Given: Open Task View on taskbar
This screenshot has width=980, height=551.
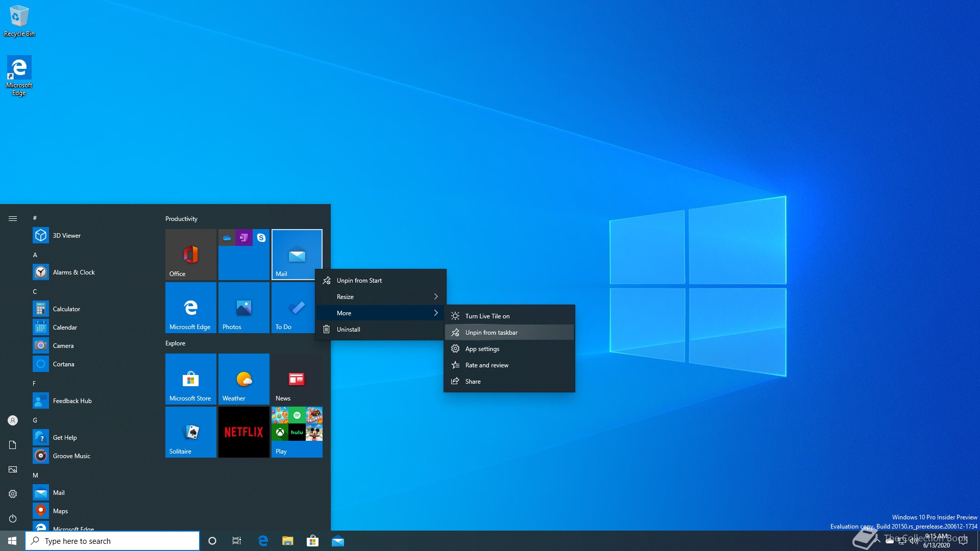Looking at the screenshot, I should (x=237, y=541).
